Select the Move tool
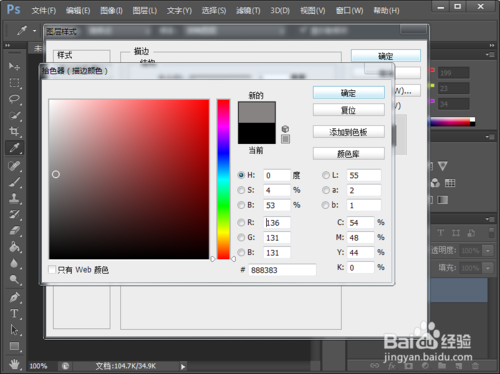500x374 pixels. [14, 66]
